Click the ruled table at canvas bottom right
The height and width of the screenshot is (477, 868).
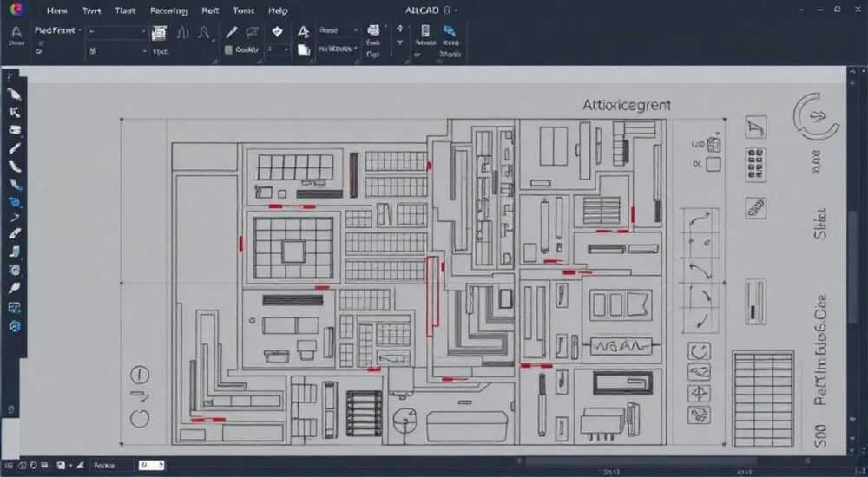(x=763, y=398)
